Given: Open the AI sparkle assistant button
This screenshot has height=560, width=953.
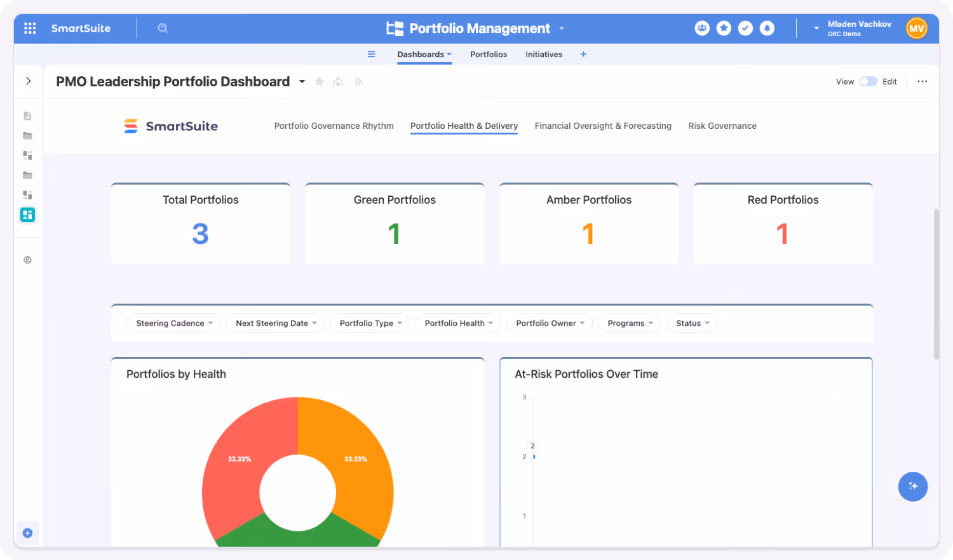Looking at the screenshot, I should tap(913, 486).
